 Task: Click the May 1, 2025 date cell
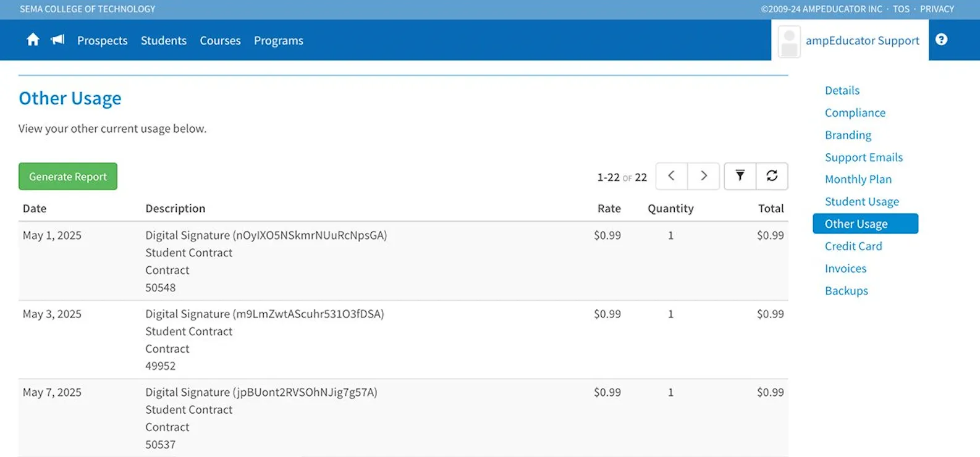[52, 235]
